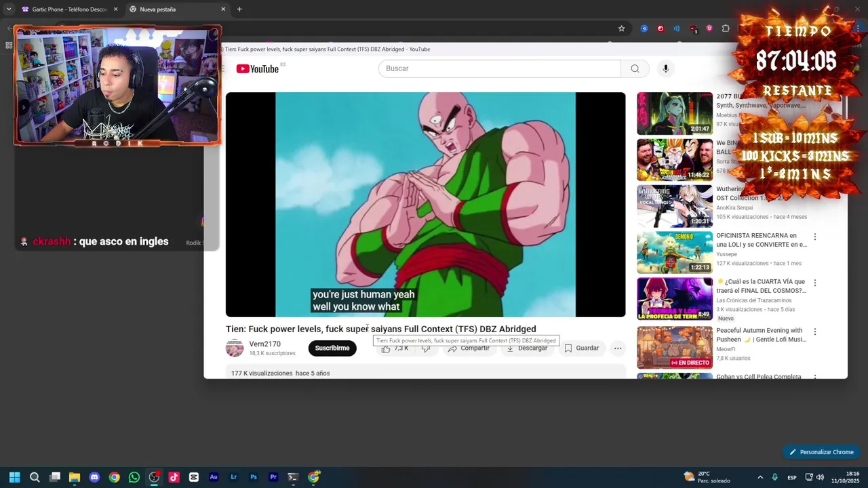868x488 pixels.
Task: Click the blue sound-waves extension icon
Action: coord(677,28)
